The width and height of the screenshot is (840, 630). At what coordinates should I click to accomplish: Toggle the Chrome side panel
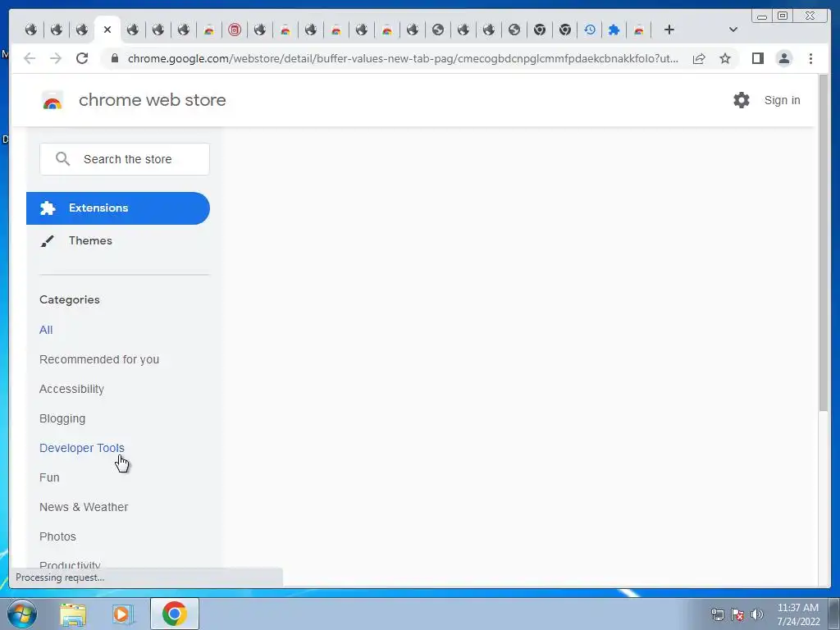coord(757,58)
